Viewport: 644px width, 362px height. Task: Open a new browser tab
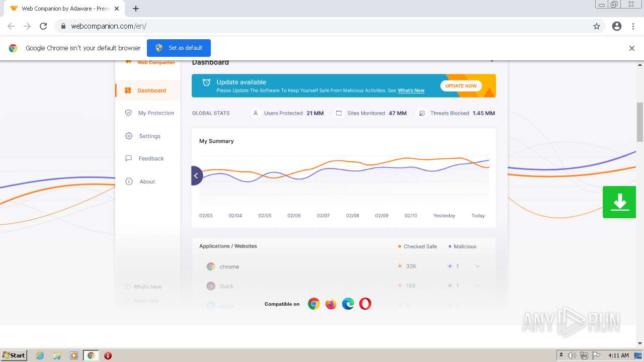point(136,9)
